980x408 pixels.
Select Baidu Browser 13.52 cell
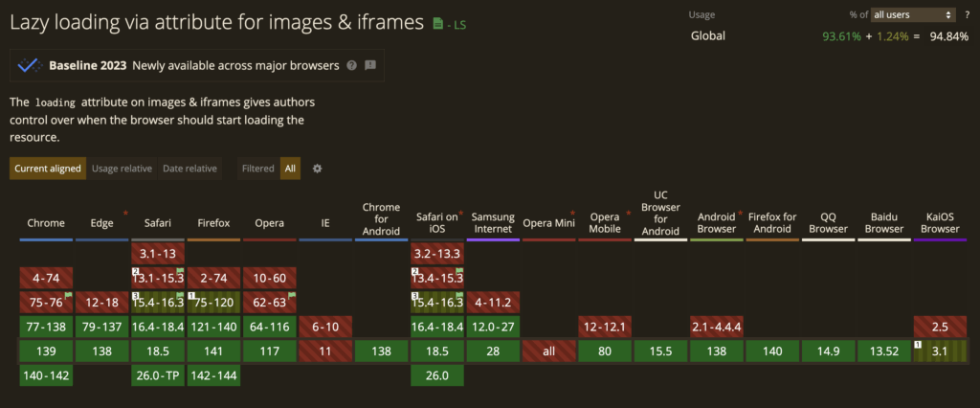click(x=884, y=351)
